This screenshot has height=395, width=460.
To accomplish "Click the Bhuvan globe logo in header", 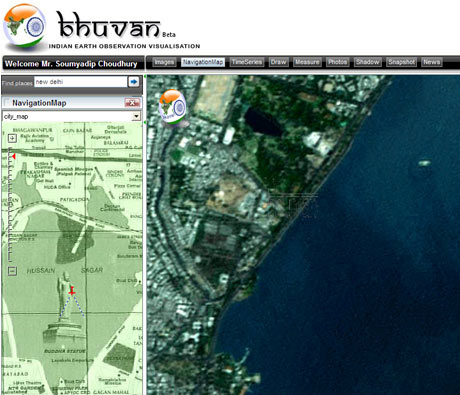I will [x=24, y=27].
